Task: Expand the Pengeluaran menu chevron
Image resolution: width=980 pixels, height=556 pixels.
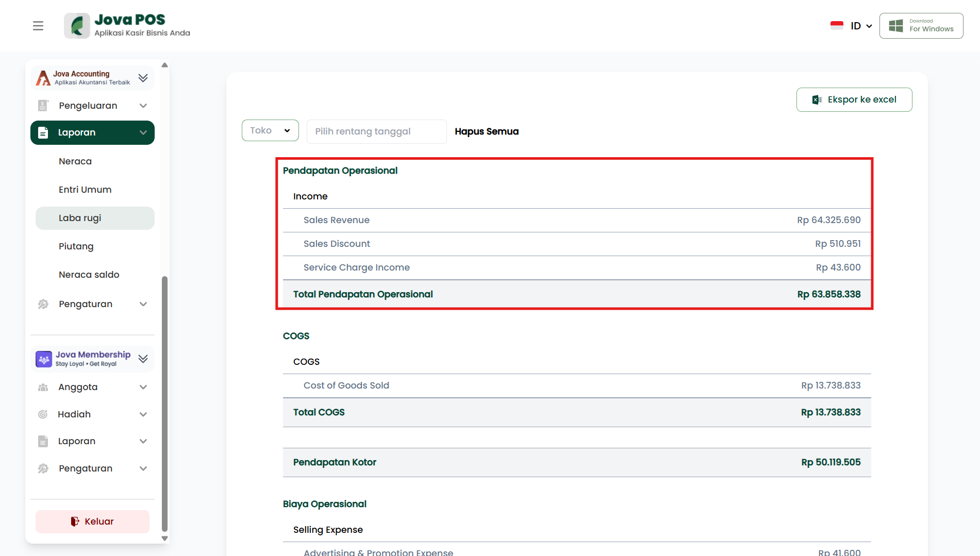Action: tap(143, 106)
